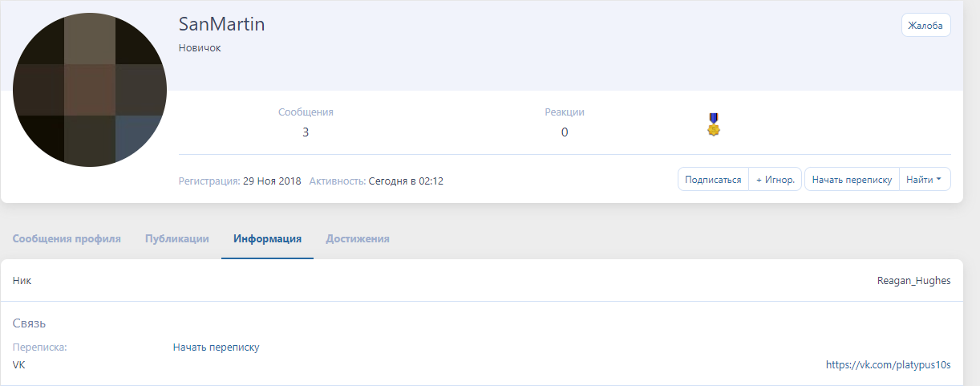Click the Сообщения count of 3
The image size is (980, 386).
[306, 132]
